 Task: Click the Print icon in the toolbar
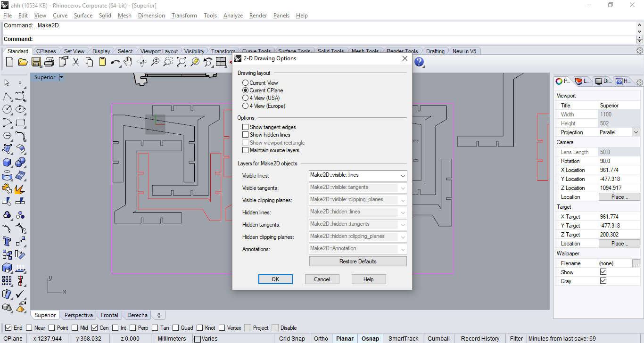pos(50,62)
